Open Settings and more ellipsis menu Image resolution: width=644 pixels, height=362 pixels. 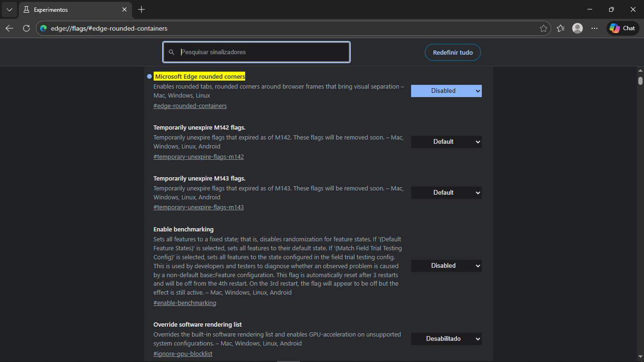point(594,28)
